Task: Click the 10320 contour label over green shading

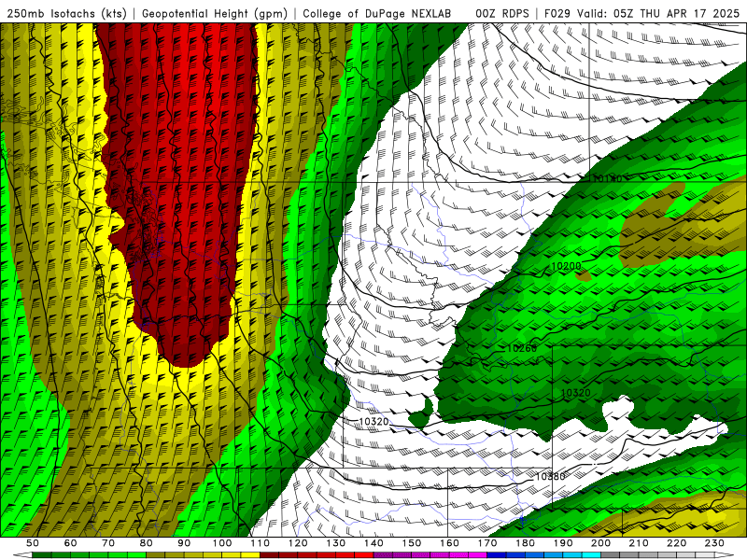Action: [x=575, y=393]
